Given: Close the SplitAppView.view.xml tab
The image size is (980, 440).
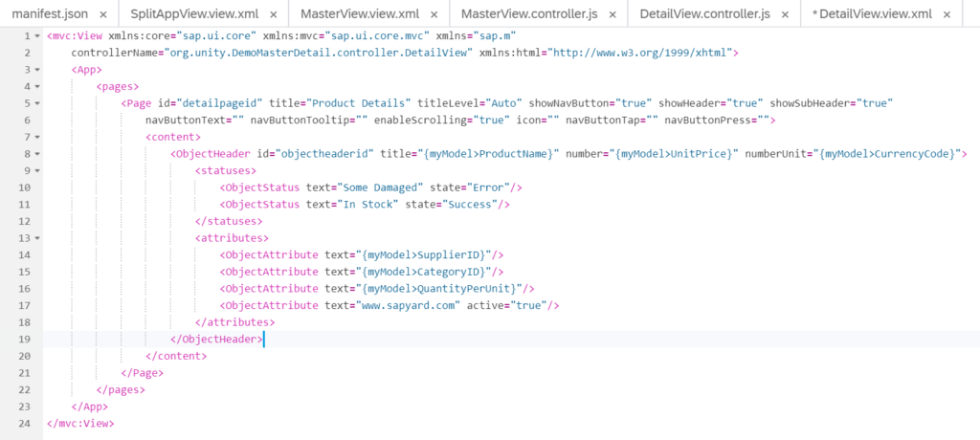Looking at the screenshot, I should tap(273, 14).
